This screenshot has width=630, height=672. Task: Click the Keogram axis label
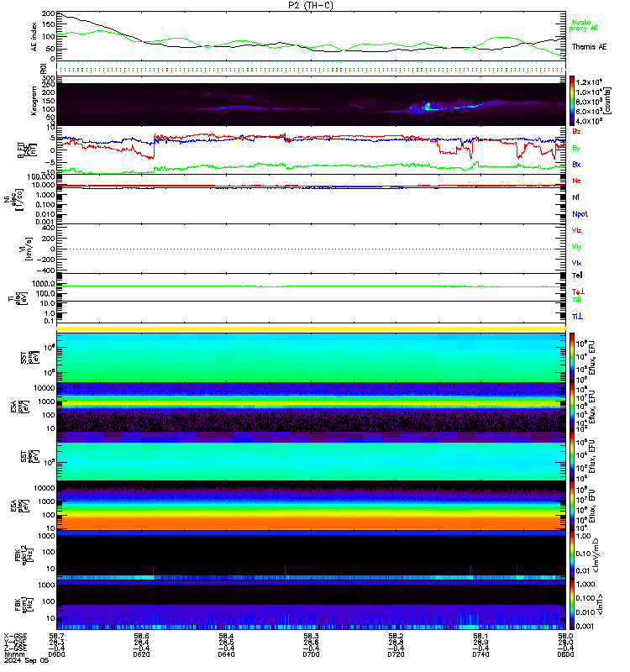[x=34, y=101]
